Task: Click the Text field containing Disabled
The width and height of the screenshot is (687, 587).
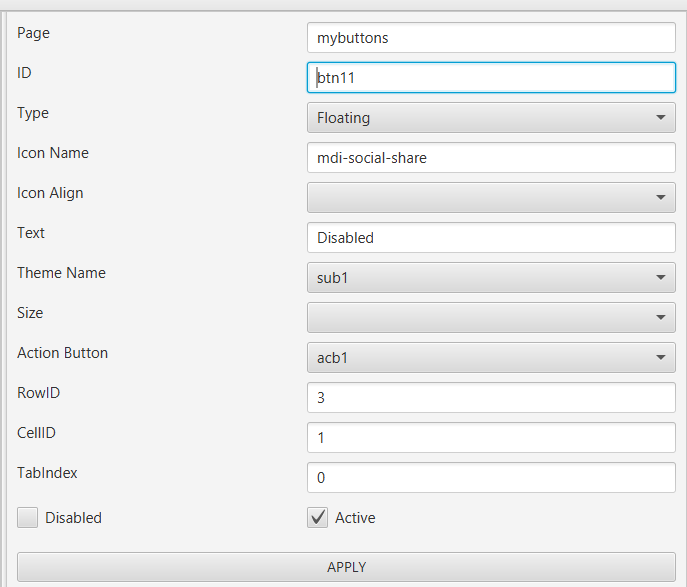Action: pos(491,238)
